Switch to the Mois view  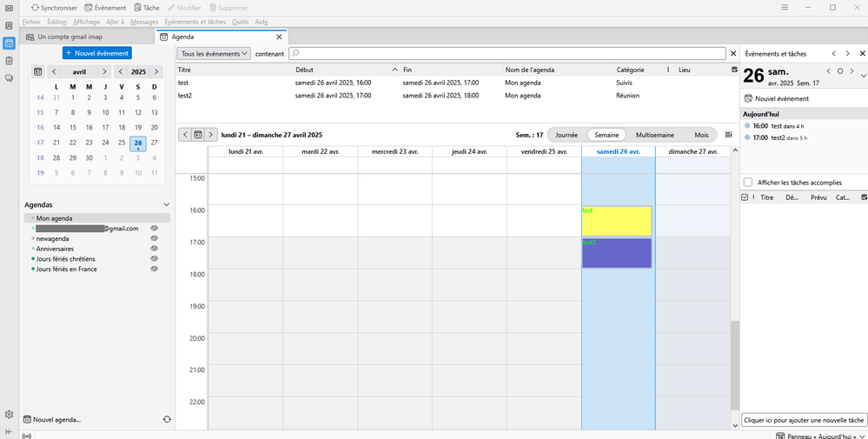tap(701, 135)
